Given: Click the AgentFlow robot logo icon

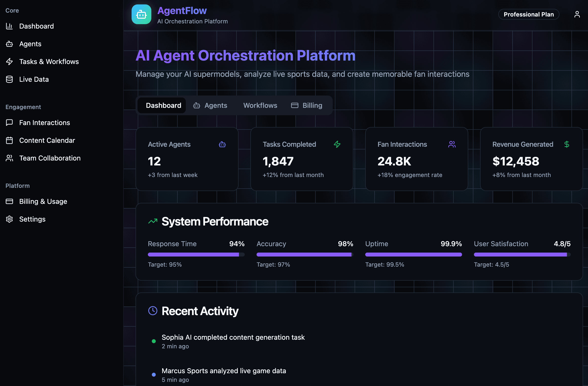Looking at the screenshot, I should (141, 14).
